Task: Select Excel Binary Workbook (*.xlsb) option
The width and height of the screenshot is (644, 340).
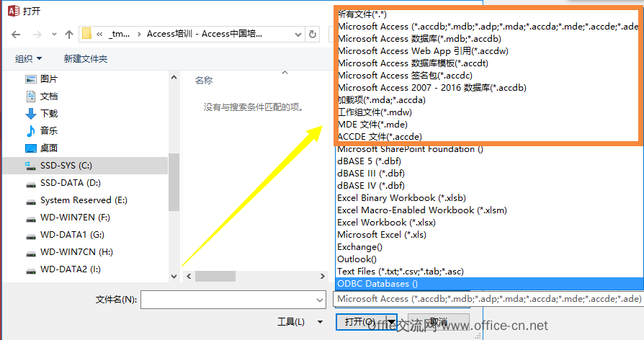Action: 490,198
